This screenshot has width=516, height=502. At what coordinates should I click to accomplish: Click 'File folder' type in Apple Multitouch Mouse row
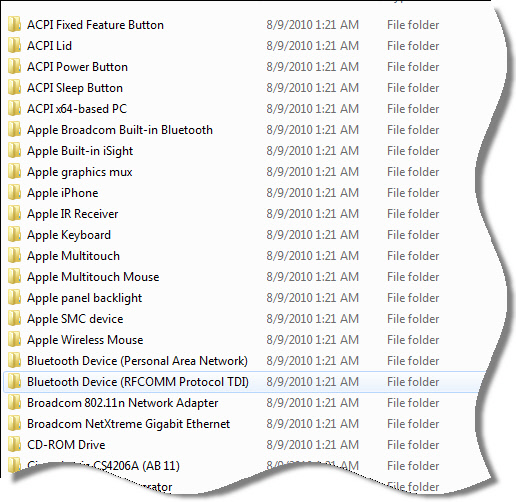[x=413, y=277]
